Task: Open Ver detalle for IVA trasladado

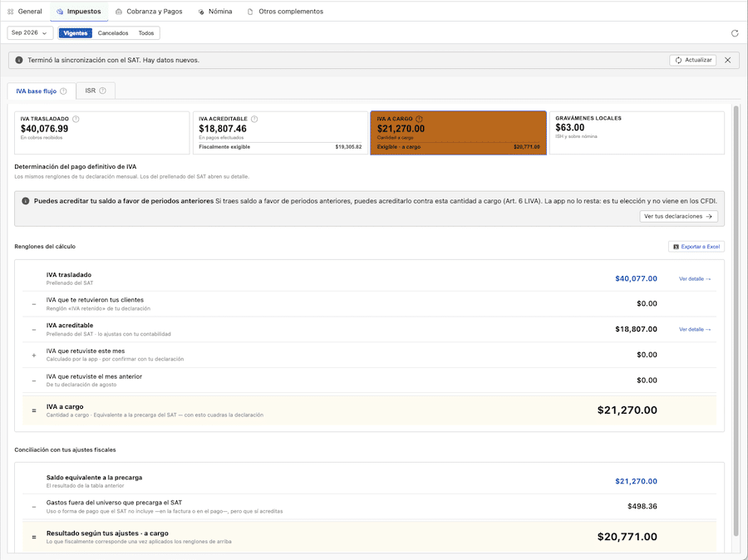Action: [x=695, y=279]
